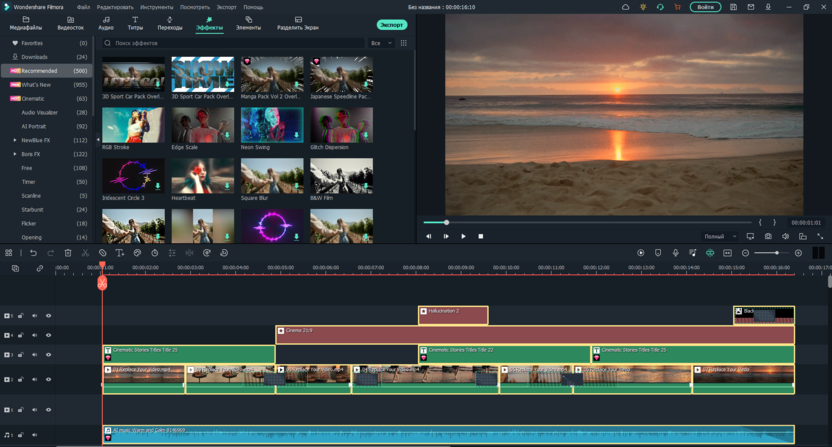Open the 'Все' filter dropdown
The image size is (832, 447).
[379, 43]
